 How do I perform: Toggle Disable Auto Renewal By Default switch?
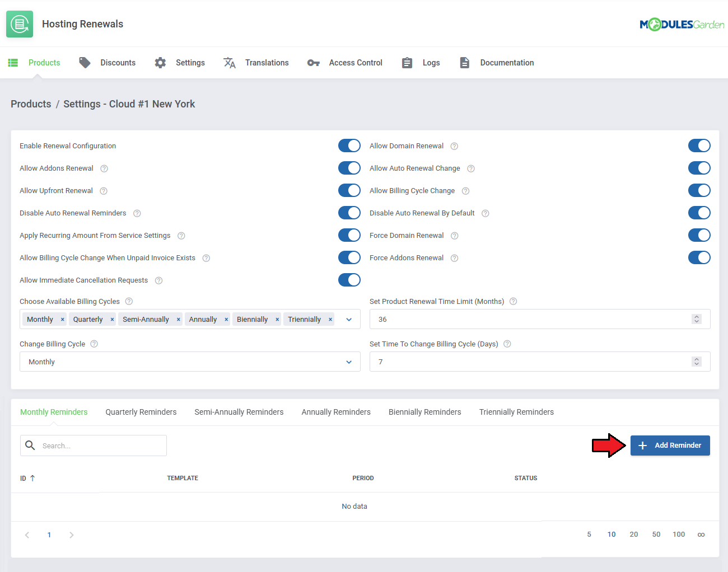(x=699, y=213)
